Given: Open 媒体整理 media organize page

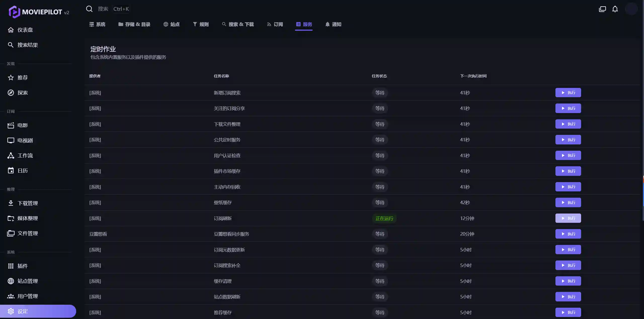Looking at the screenshot, I should (x=27, y=218).
